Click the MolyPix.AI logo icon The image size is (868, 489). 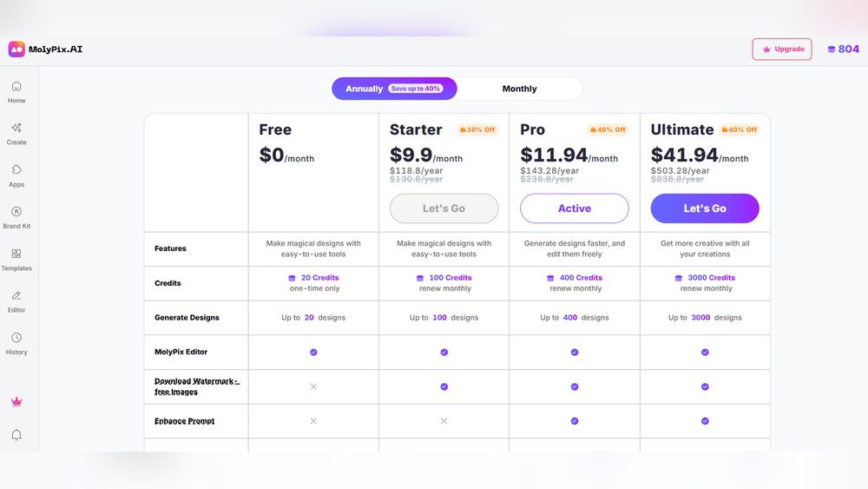[x=16, y=50]
